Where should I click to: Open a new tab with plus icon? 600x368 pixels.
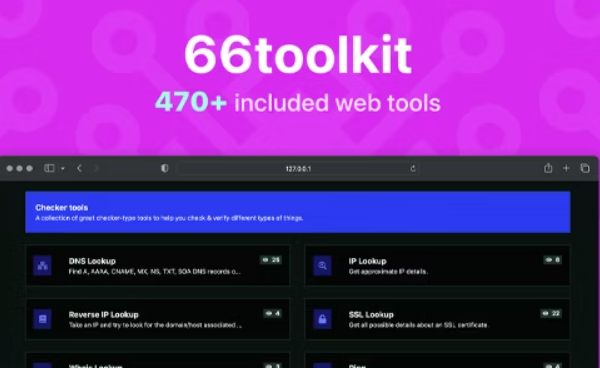[566, 168]
